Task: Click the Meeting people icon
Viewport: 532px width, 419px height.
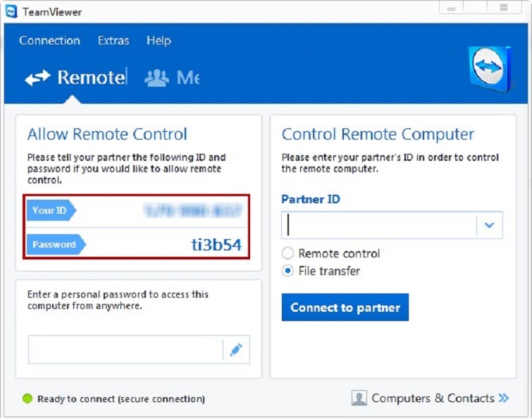Action: point(156,78)
